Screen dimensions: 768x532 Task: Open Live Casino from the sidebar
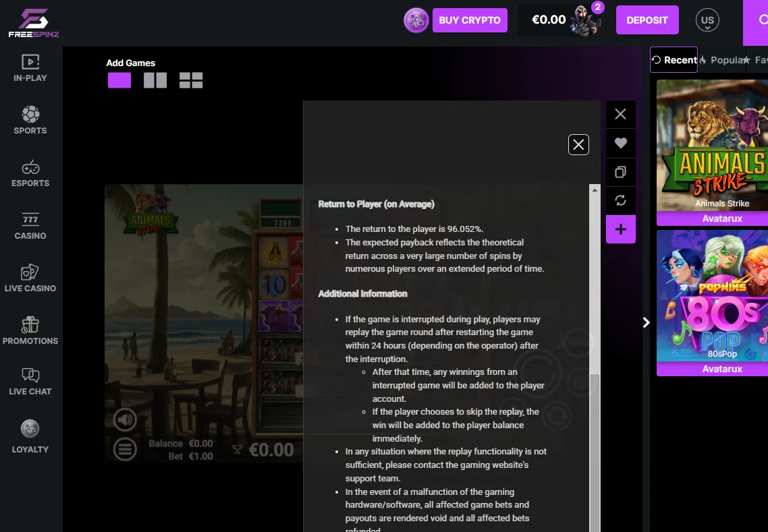pos(30,278)
